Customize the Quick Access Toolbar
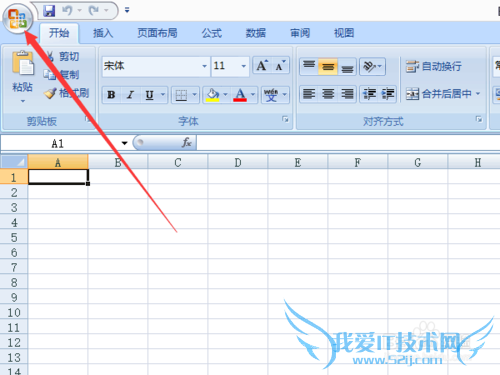The width and height of the screenshot is (500, 375). [127, 11]
